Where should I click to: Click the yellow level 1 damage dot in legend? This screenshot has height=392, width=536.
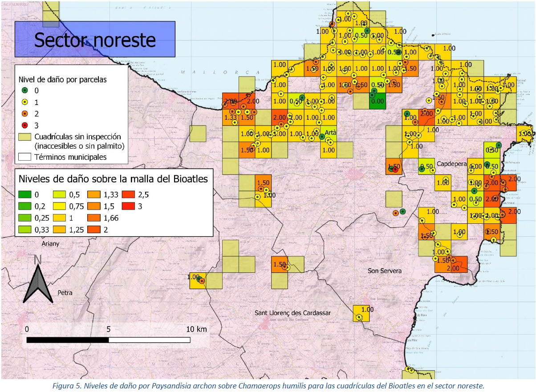[25, 102]
